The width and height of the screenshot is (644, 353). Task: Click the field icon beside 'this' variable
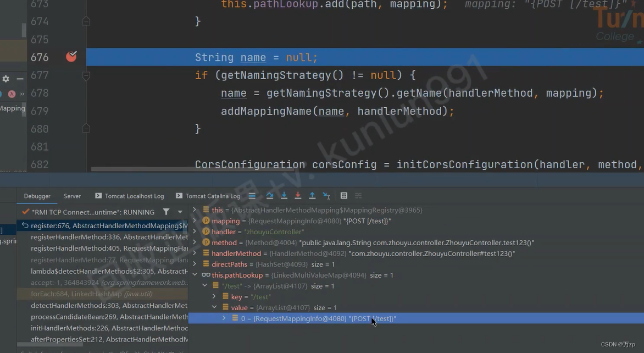206,210
